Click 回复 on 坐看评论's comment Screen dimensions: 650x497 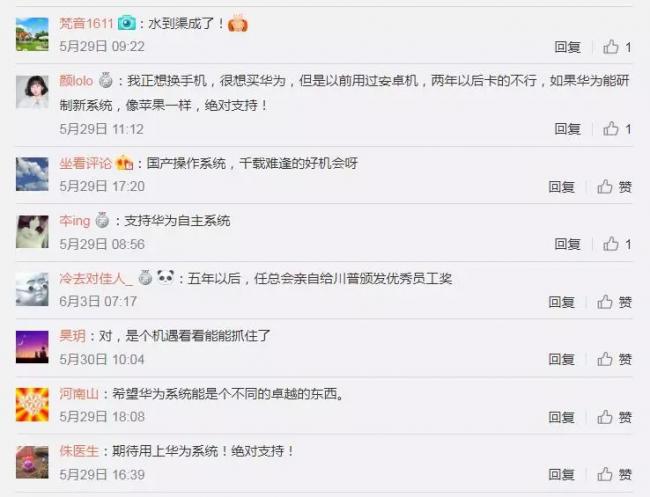pyautogui.click(x=561, y=187)
